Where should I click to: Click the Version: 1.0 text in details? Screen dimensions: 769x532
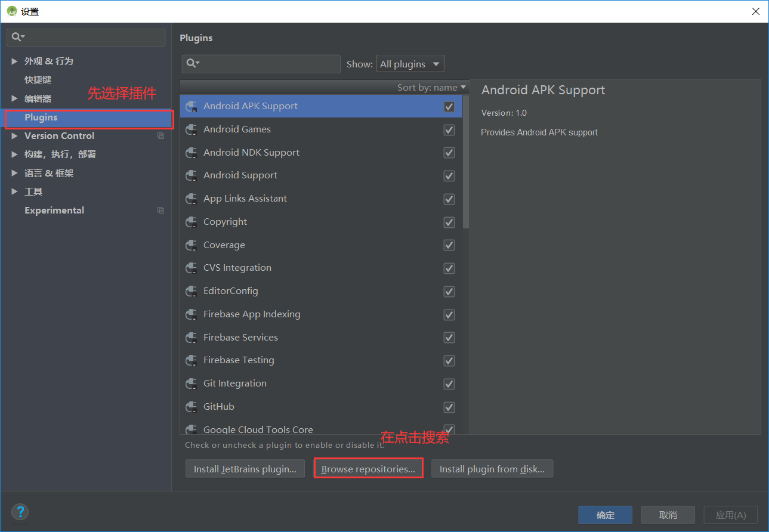(504, 113)
